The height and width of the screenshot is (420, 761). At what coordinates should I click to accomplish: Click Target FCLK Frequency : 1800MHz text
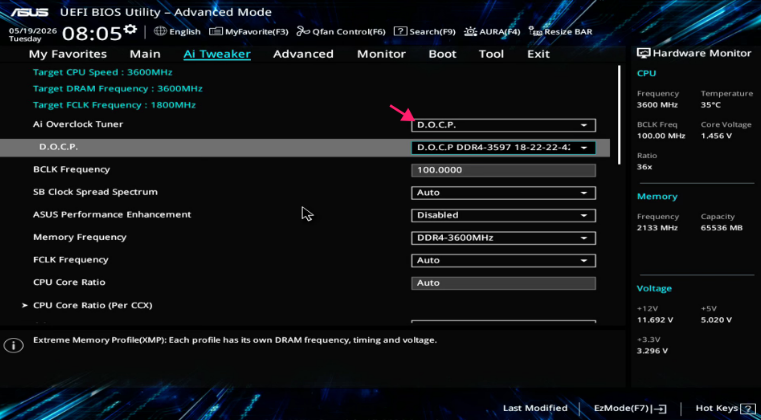pyautogui.click(x=114, y=105)
